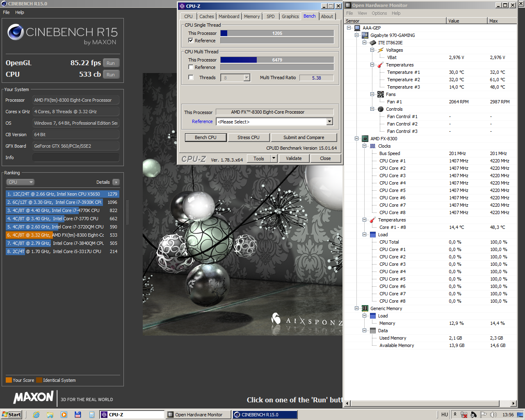Enable the Threads checkbox in CPU-Z

[191, 78]
